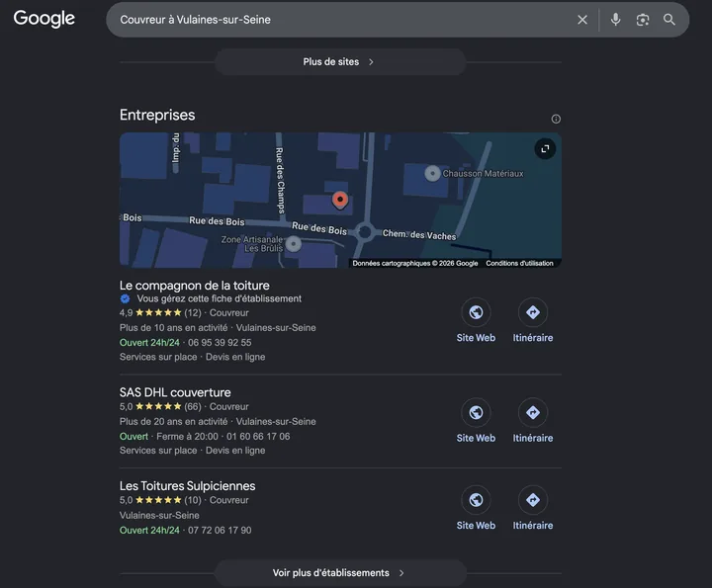Get directions icon for SAS DHL couverture

tap(533, 412)
